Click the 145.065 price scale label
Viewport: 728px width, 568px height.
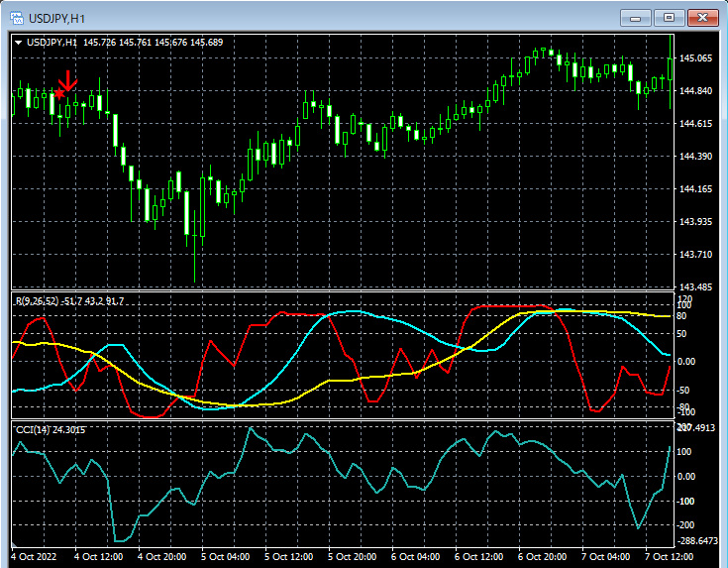pos(695,58)
